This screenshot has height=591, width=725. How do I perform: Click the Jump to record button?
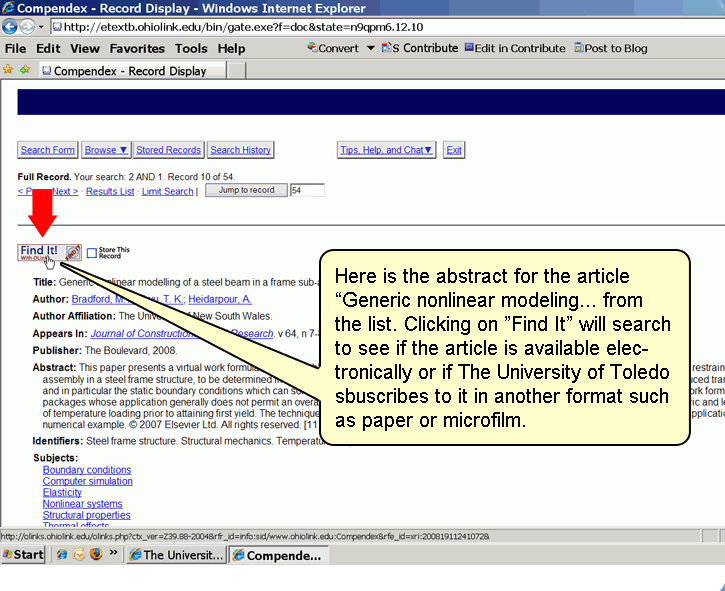[246, 190]
